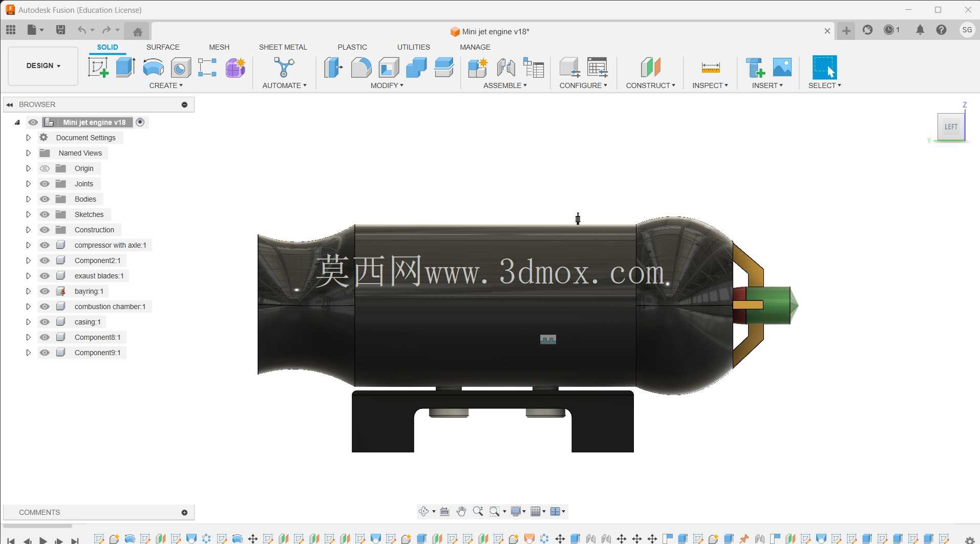Toggle visibility of exaust blades:1
Image resolution: width=980 pixels, height=544 pixels.
tap(45, 276)
